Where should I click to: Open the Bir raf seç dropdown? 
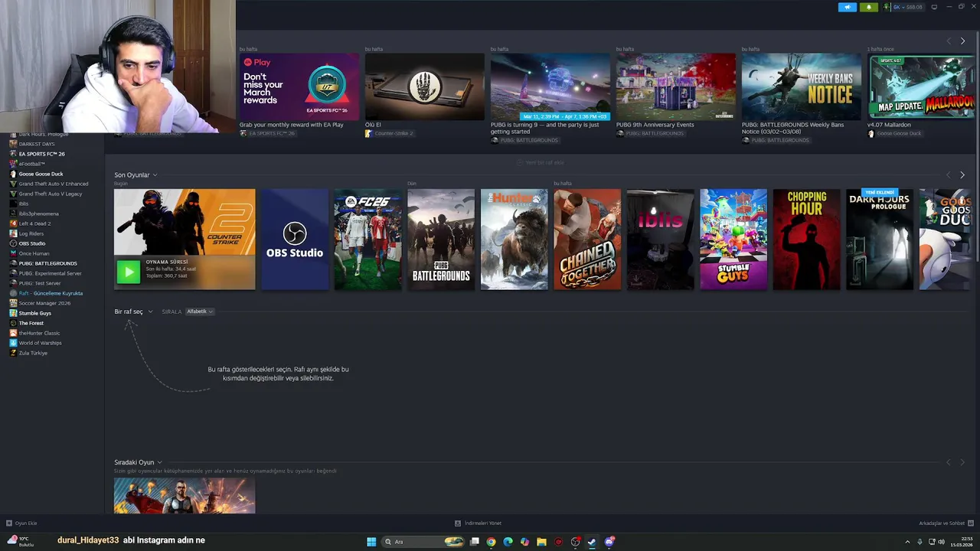coord(133,311)
